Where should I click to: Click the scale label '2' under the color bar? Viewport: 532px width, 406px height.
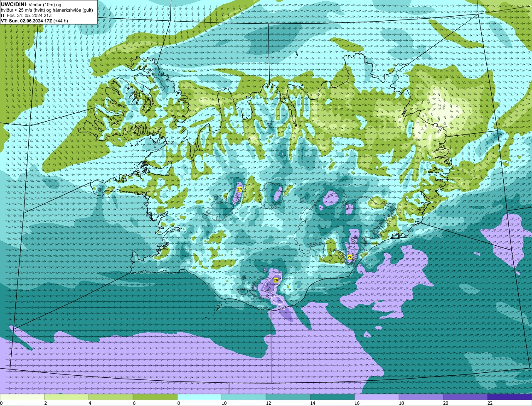(45, 403)
